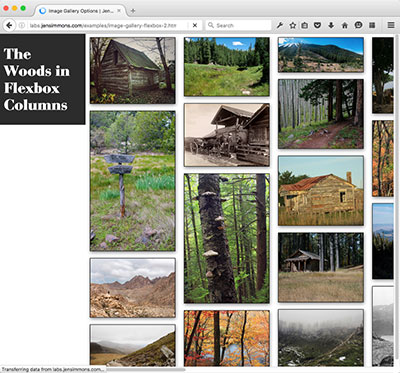Open a new tab with plus button

point(133,11)
